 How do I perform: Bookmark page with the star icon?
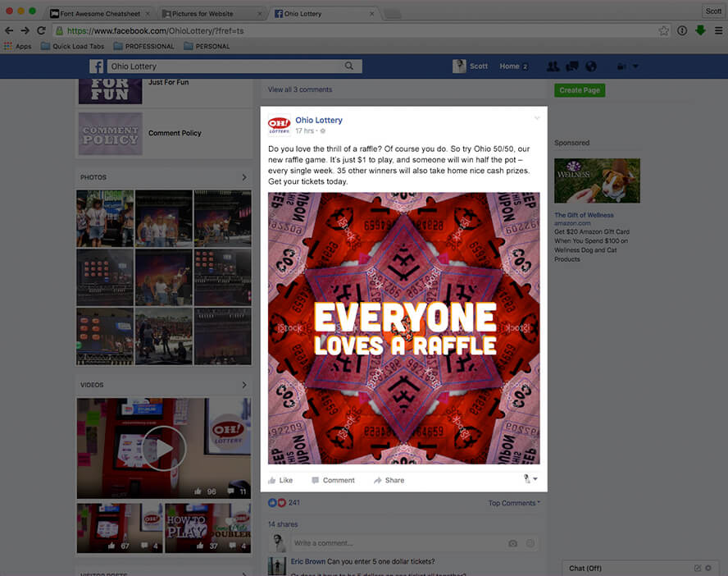(663, 30)
